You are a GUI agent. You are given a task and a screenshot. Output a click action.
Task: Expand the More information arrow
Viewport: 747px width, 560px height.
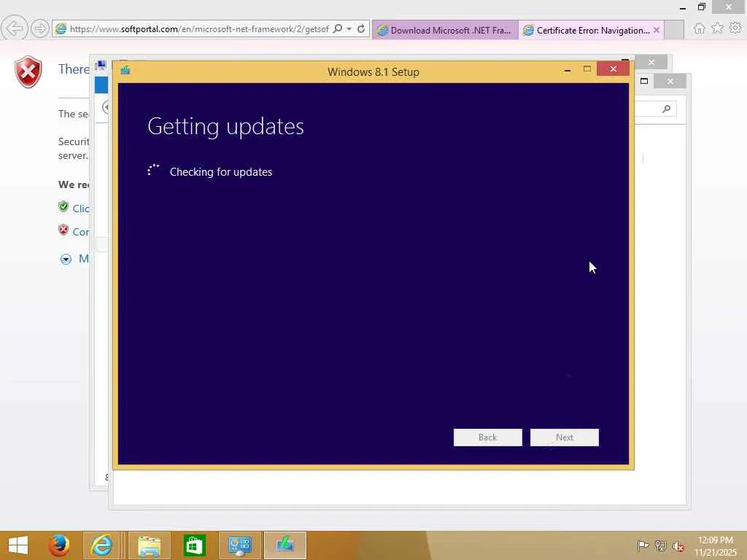point(66,259)
